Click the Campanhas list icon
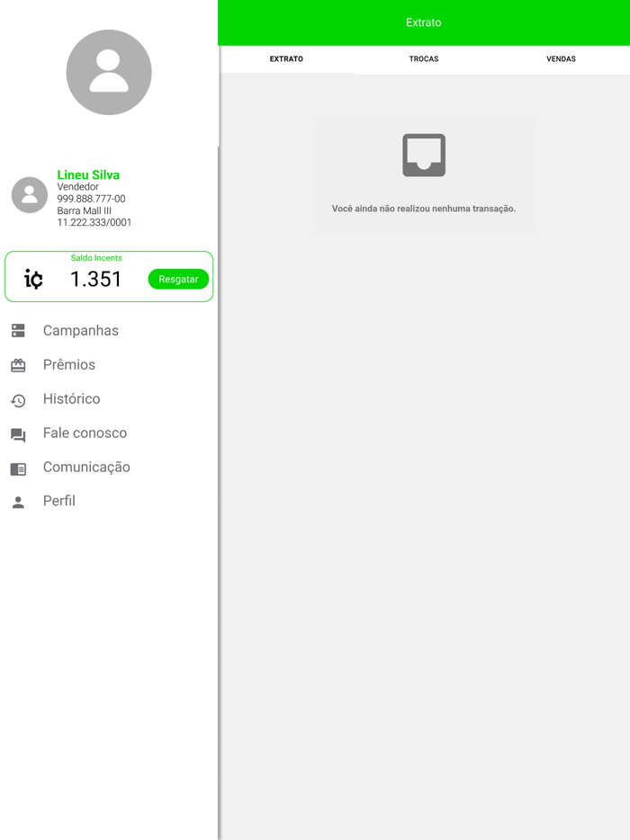Screen dimensions: 630x840 pyautogui.click(x=18, y=331)
